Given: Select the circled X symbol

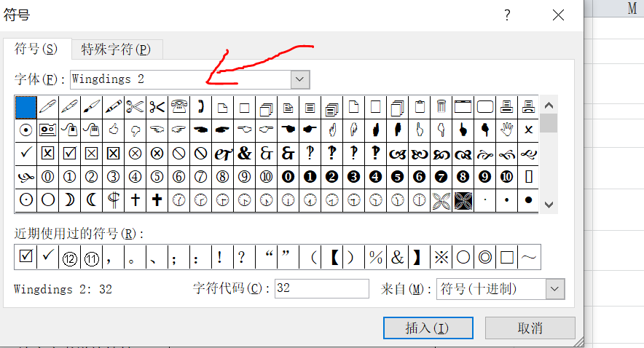Looking at the screenshot, I should tap(135, 154).
